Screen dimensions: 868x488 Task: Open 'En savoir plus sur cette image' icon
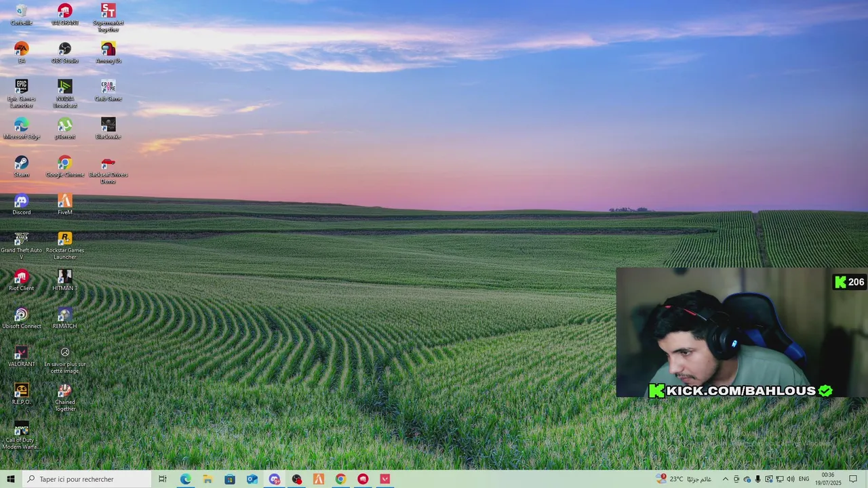pos(64,360)
